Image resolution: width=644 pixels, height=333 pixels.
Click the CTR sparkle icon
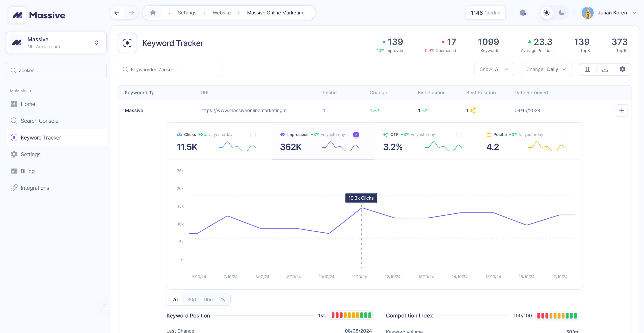click(x=386, y=134)
